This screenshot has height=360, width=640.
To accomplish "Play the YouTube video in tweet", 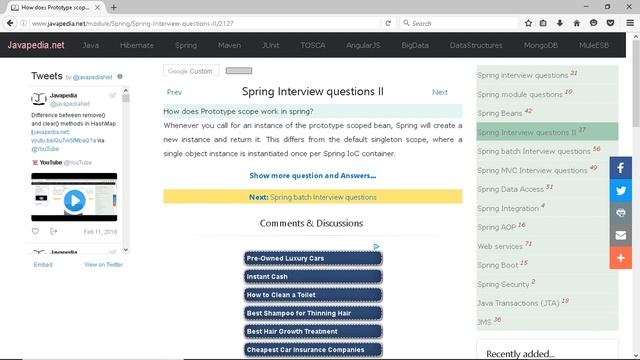I will (74, 200).
